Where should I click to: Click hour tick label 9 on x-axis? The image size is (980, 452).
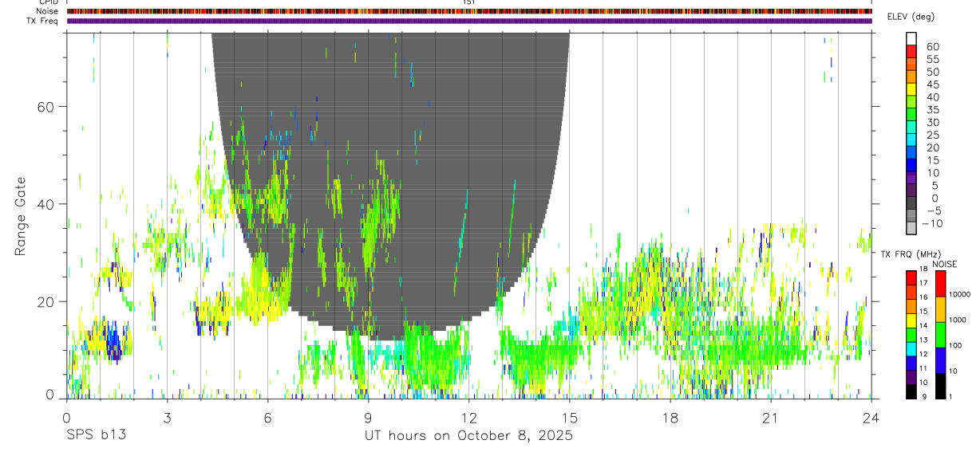369,417
